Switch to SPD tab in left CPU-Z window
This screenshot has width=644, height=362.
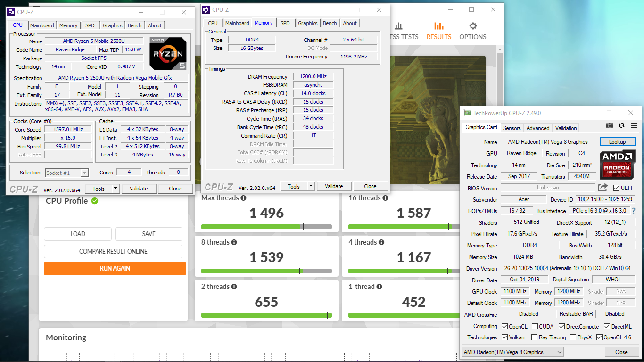[90, 25]
